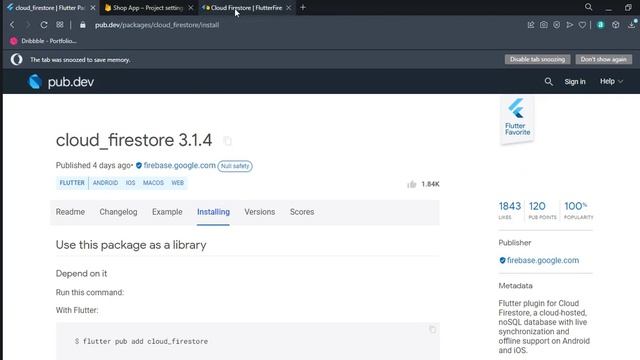
Task: Click the send/play arrow icon in address bar
Action: pyautogui.click(x=570, y=25)
